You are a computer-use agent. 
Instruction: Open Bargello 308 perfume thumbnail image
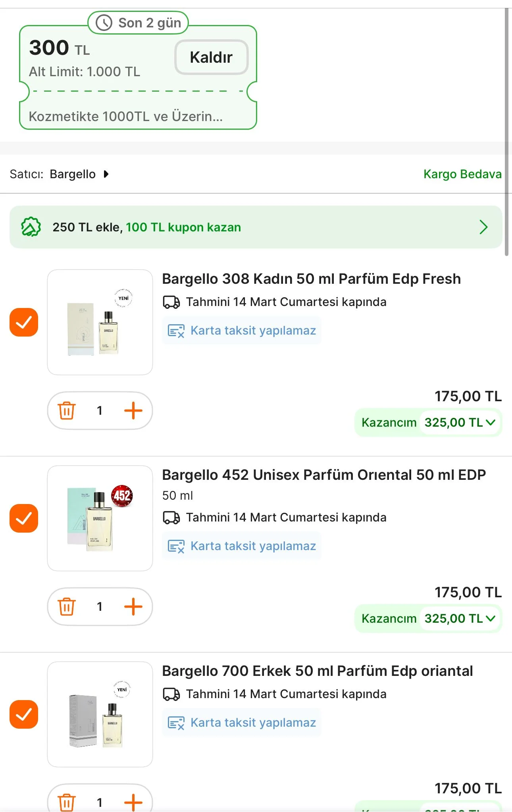100,322
